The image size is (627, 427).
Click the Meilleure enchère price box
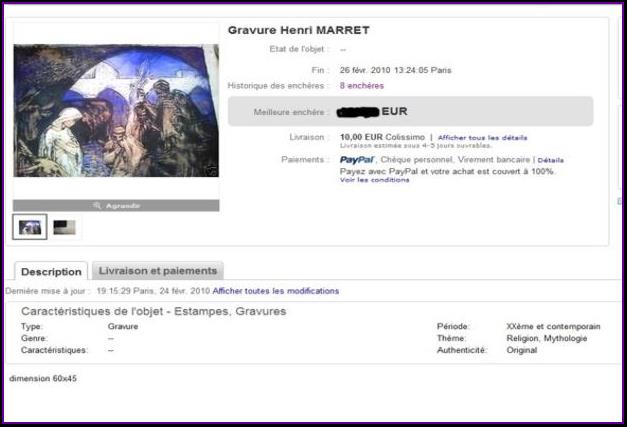(x=410, y=111)
